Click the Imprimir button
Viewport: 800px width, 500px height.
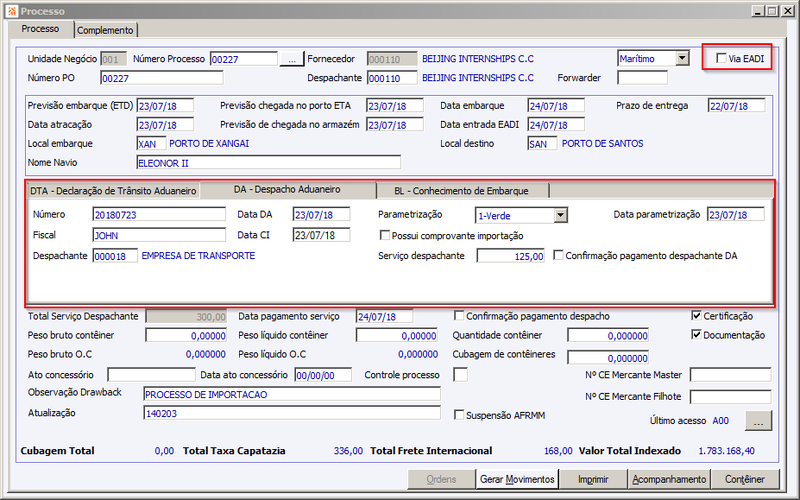(x=593, y=479)
